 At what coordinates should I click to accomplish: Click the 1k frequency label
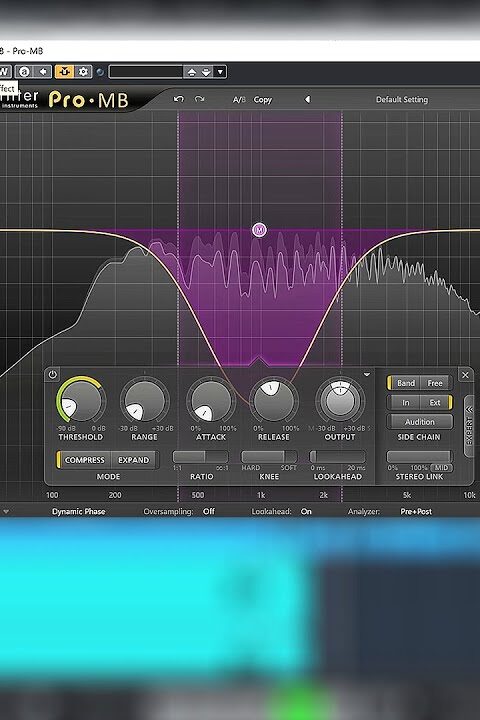[x=261, y=495]
